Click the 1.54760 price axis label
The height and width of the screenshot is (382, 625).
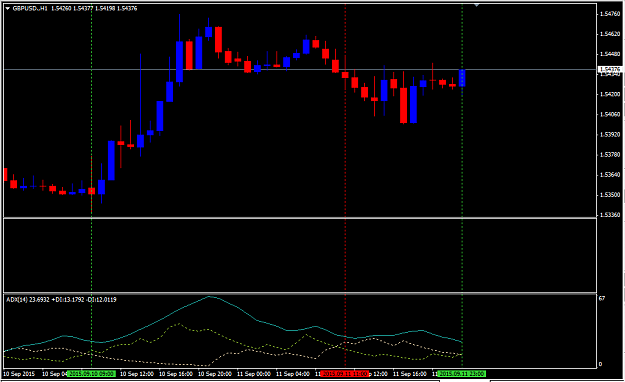pyautogui.click(x=610, y=14)
